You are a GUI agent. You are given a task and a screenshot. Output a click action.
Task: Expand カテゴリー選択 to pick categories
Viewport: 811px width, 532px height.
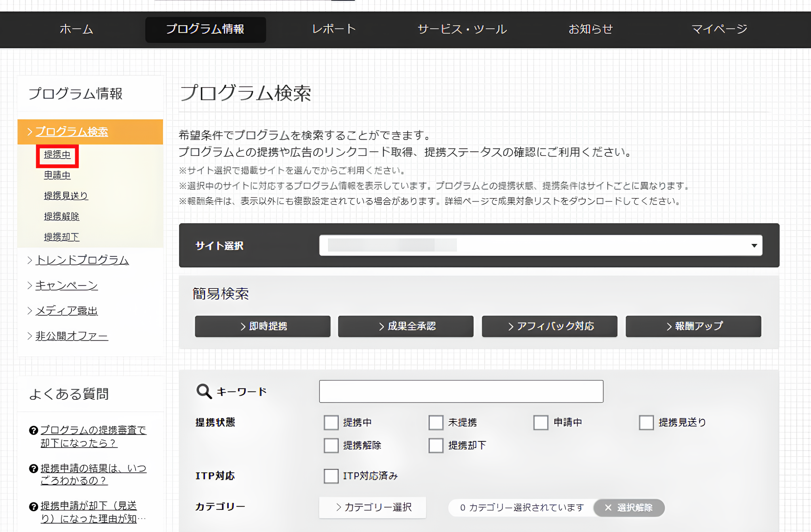point(372,507)
